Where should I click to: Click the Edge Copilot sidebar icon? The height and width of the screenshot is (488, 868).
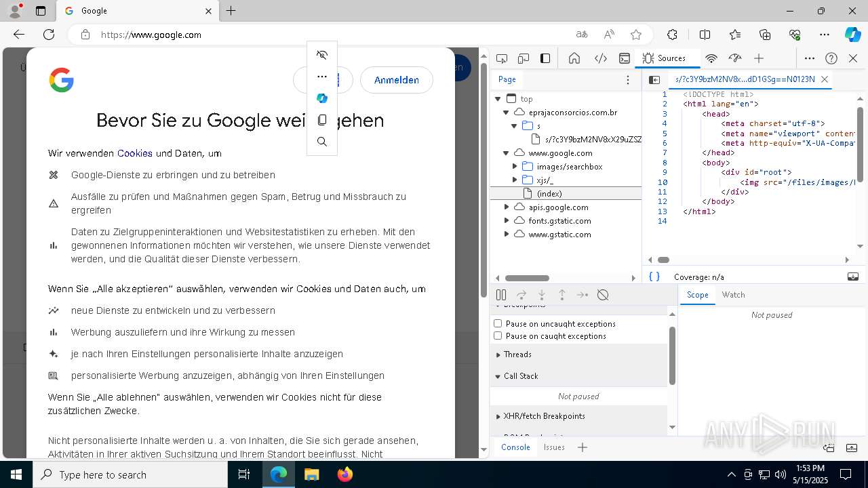point(852,35)
